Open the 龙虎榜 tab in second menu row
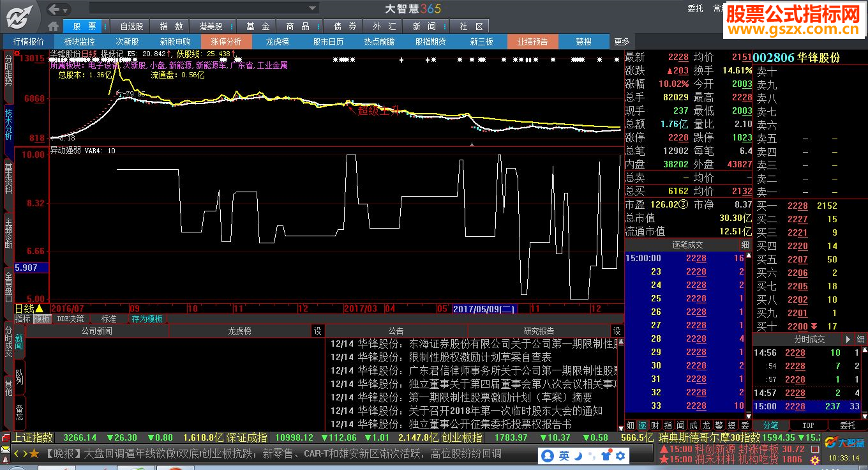The image size is (868, 470). point(277,42)
